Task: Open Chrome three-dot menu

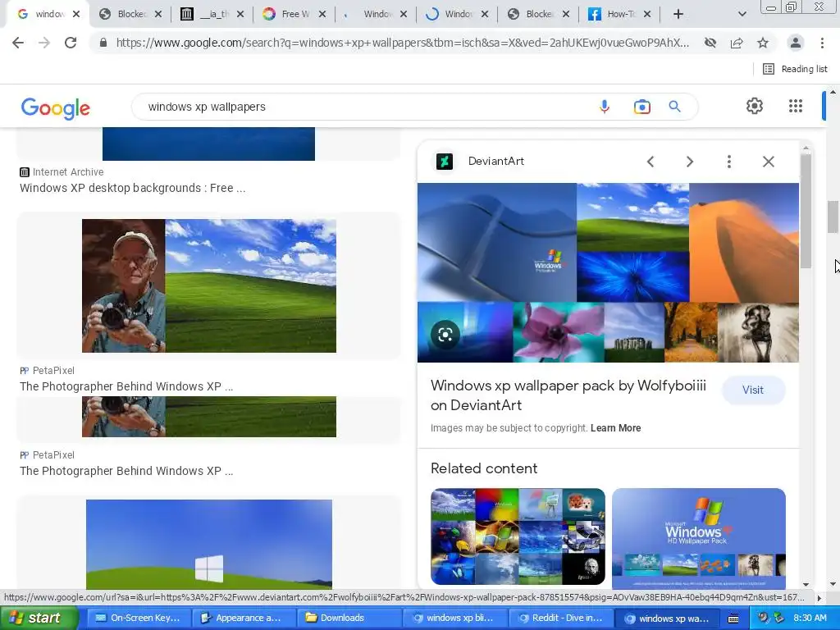Action: click(x=822, y=43)
